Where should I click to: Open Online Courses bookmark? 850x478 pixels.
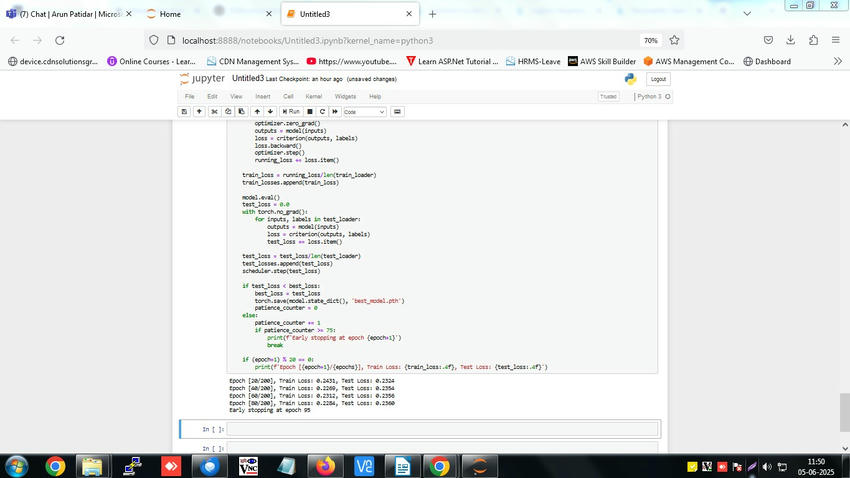coord(151,61)
